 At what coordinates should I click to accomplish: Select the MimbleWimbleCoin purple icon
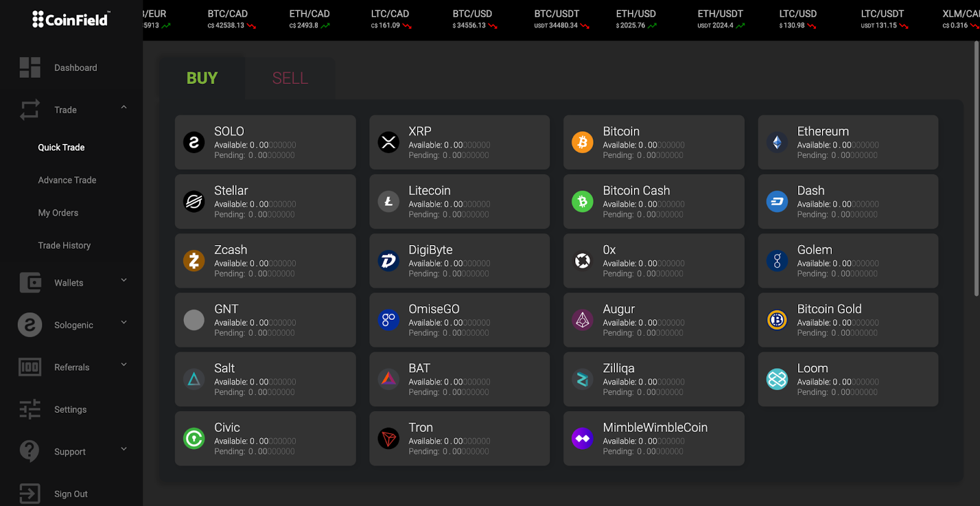(582, 439)
